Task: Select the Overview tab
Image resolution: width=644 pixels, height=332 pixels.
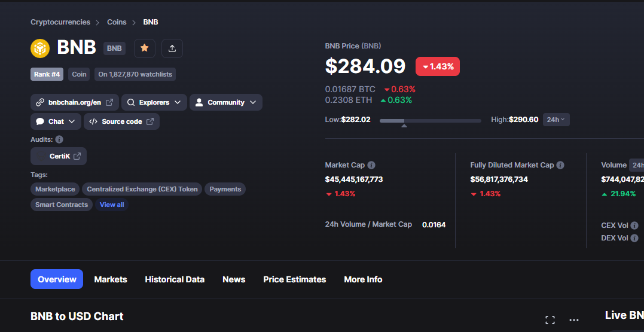Action: [x=57, y=279]
